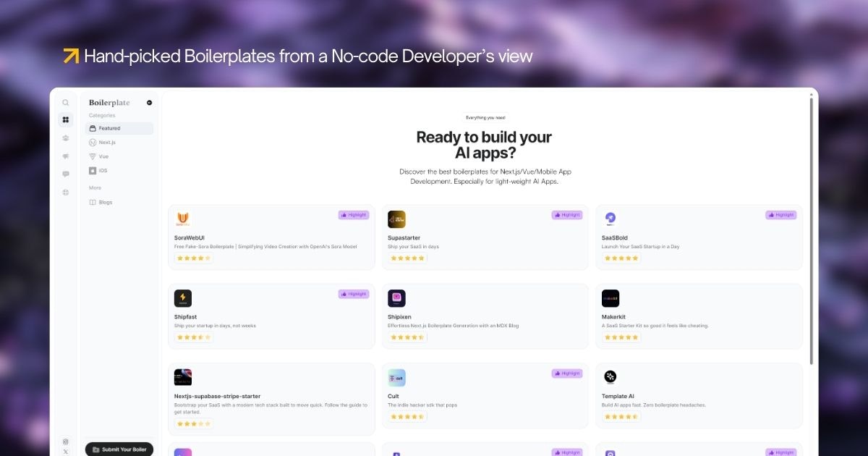Screen dimensions: 868x456
Task: Click 'The indie hacker sdk that pops' text
Action: click(x=422, y=405)
